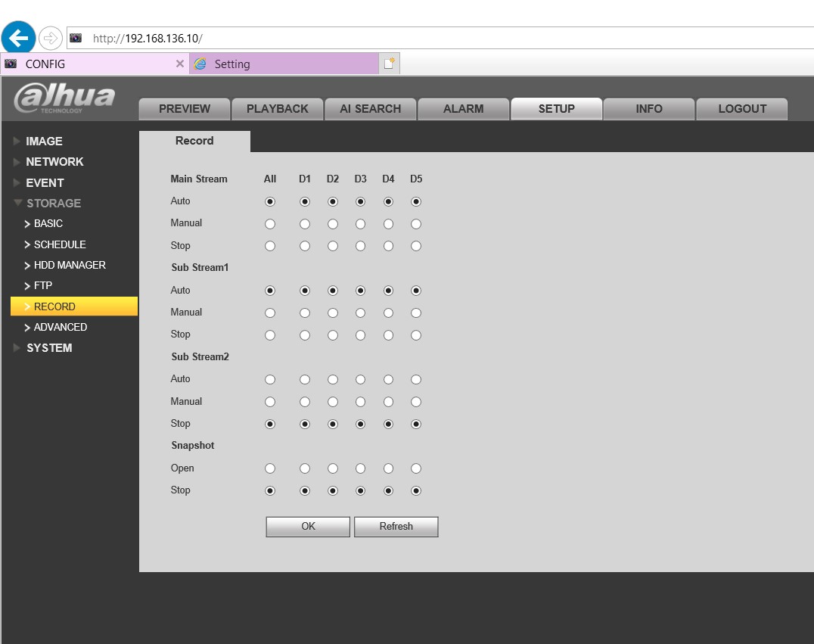Click the camera favicon in address bar

click(76, 38)
